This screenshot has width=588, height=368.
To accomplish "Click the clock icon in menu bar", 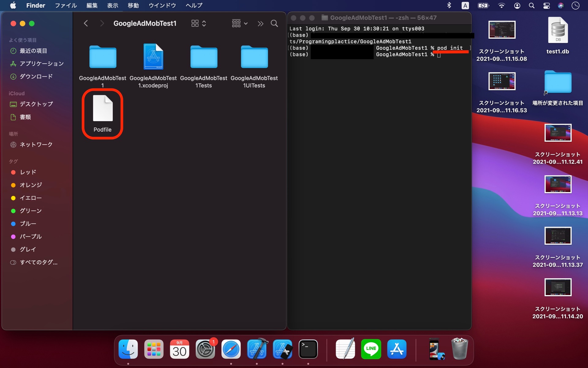I will (x=575, y=6).
